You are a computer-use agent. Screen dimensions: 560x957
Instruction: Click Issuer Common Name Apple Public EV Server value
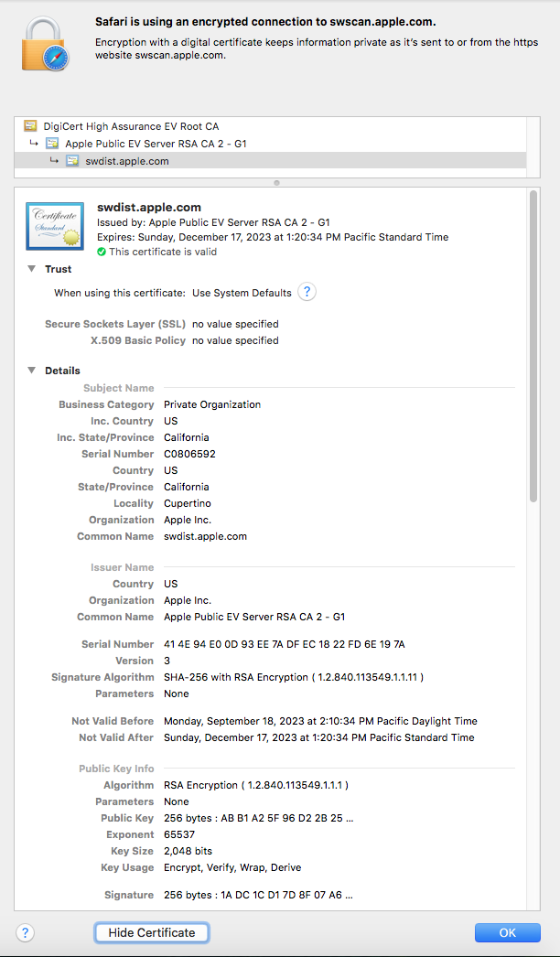click(254, 617)
